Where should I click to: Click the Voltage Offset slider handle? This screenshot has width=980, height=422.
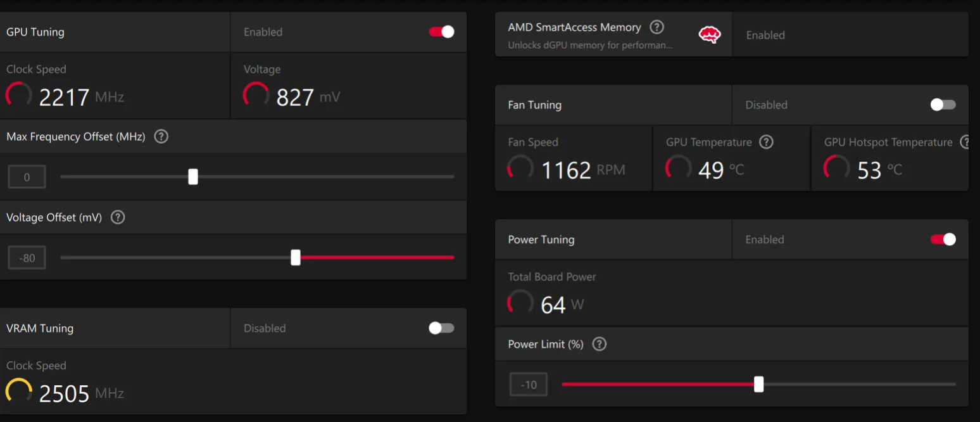point(296,257)
